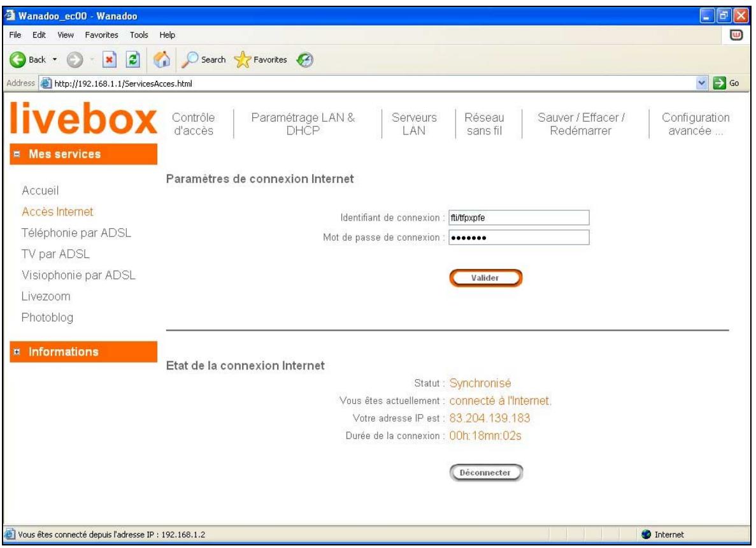This screenshot has height=548, width=756.
Task: Click the Synchronisé status text
Action: click(480, 384)
